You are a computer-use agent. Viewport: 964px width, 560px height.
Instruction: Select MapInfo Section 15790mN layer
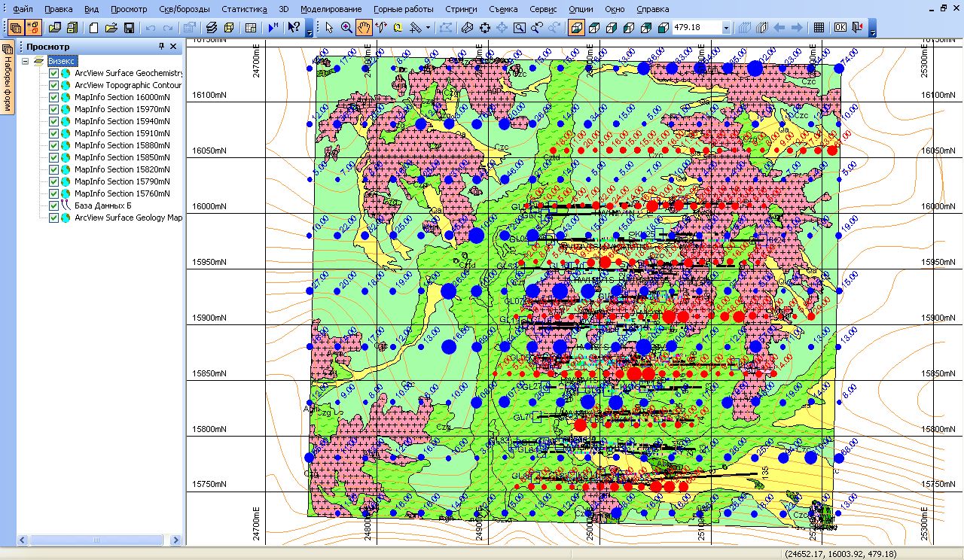click(122, 182)
